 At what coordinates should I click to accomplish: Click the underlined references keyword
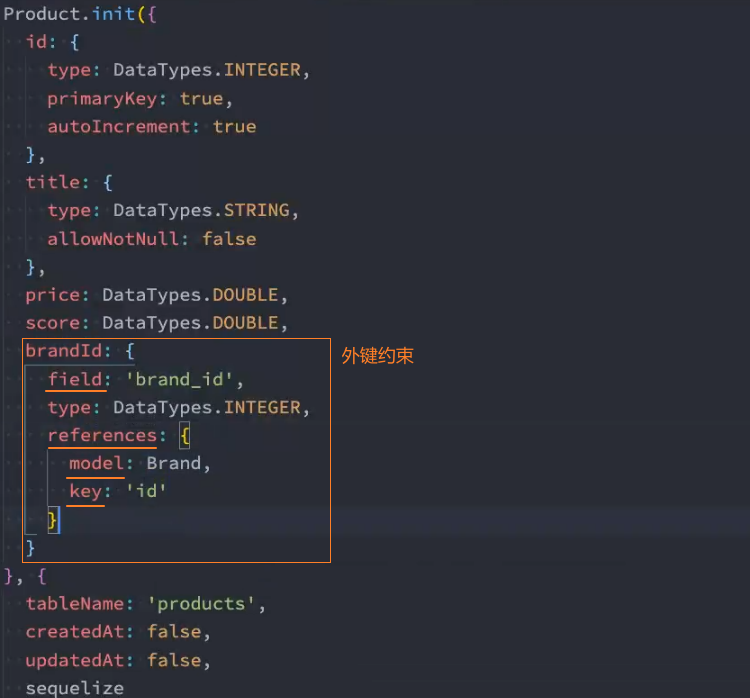102,436
